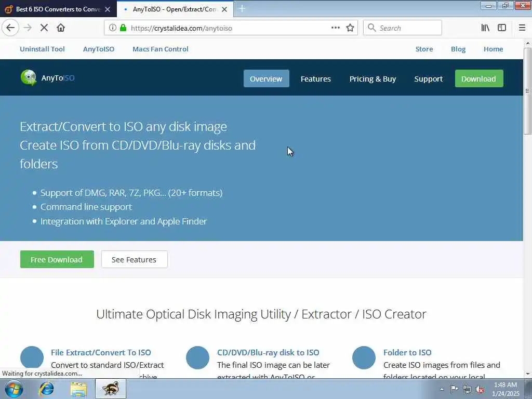Show site information icon in address bar
532x399 pixels.
pyautogui.click(x=112, y=28)
